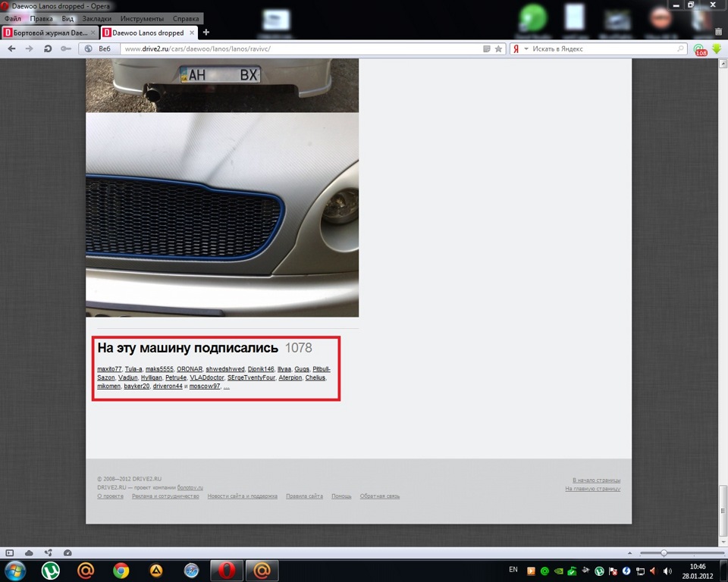The height and width of the screenshot is (582, 728).
Task: Click the Веб site badge button
Action: coord(99,48)
